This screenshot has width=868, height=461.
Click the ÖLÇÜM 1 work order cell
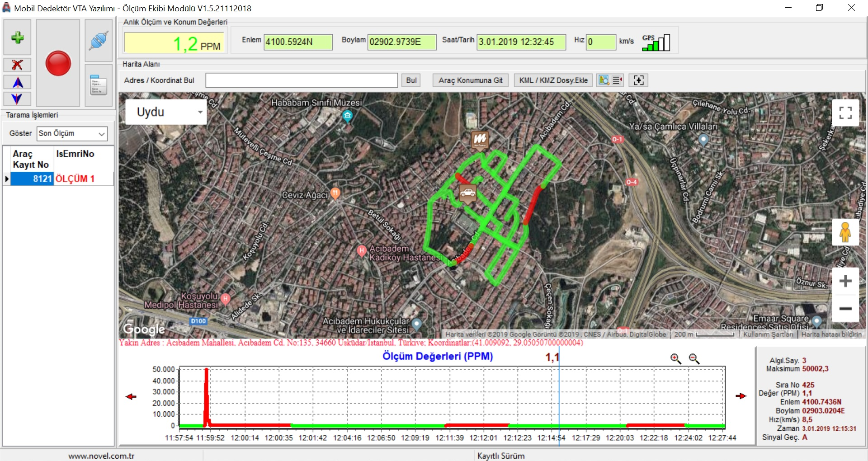[x=83, y=179]
